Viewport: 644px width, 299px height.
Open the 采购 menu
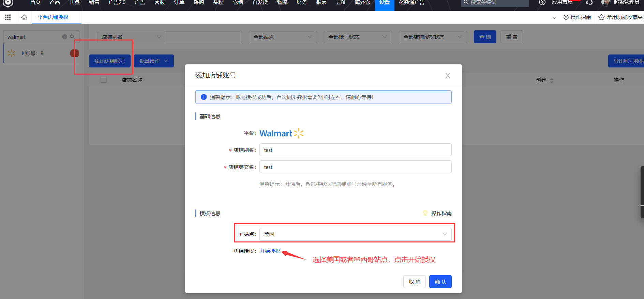pos(199,3)
